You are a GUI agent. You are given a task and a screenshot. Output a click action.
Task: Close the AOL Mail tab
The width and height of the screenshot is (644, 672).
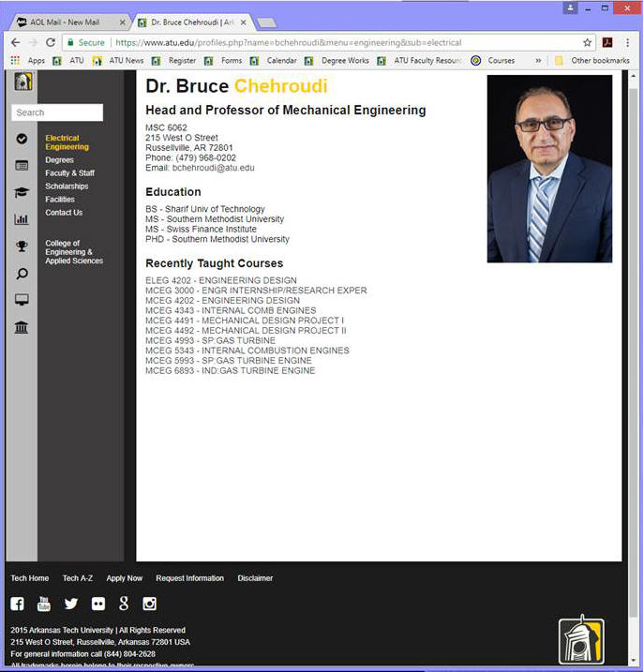pyautogui.click(x=122, y=22)
